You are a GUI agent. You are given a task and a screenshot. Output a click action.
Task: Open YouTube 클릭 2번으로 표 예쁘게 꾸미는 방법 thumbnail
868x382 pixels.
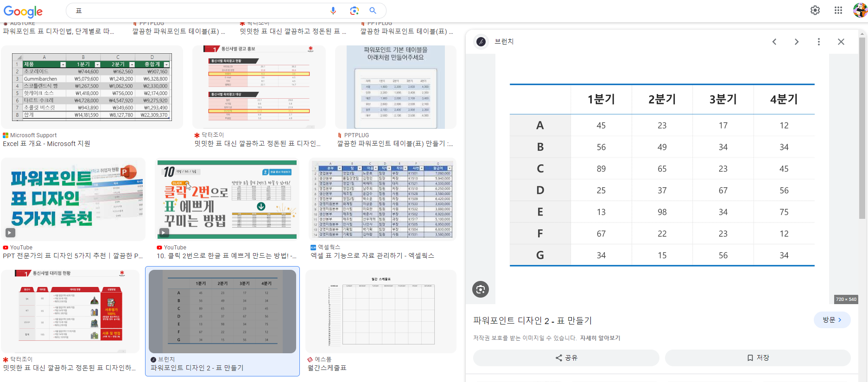point(227,199)
